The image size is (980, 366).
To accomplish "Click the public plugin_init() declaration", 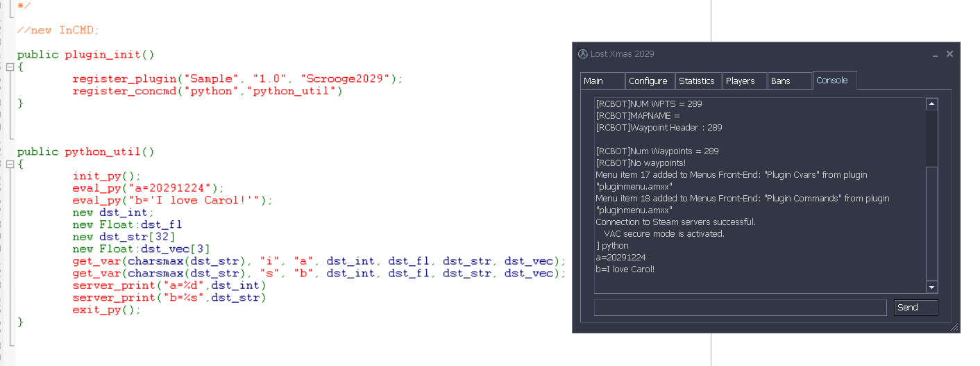I will 86,54.
